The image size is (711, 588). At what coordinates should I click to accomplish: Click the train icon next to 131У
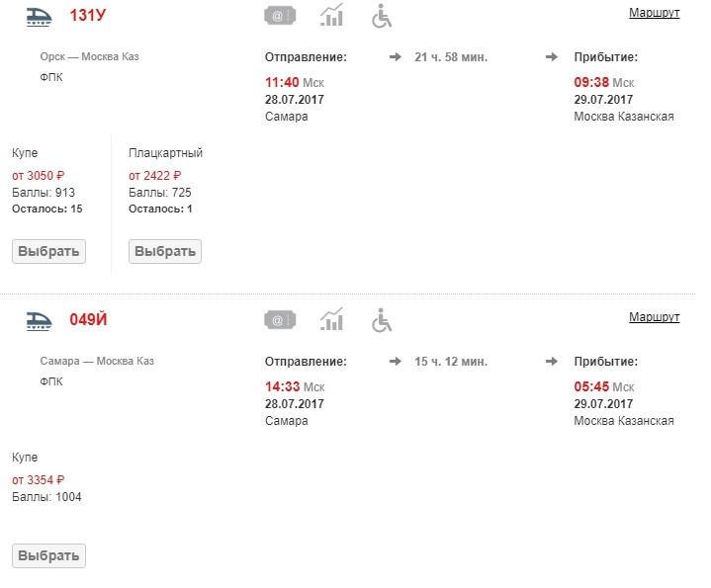pos(39,15)
